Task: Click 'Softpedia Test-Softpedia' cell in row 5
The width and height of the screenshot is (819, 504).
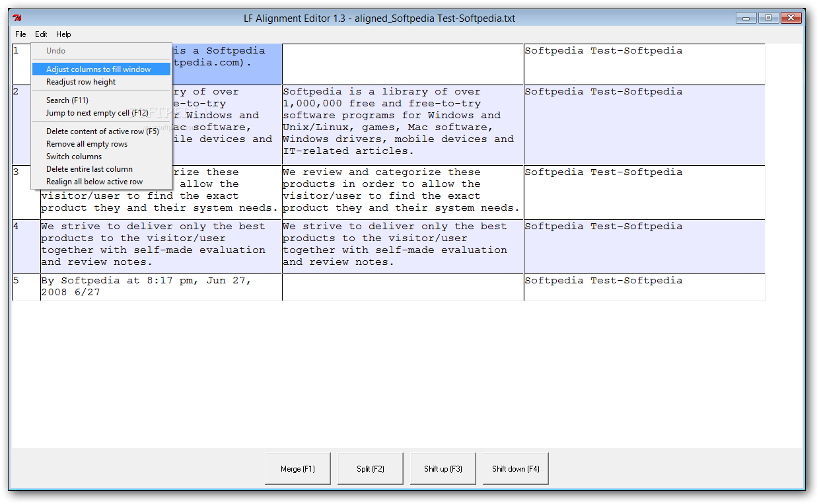Action: (x=645, y=287)
